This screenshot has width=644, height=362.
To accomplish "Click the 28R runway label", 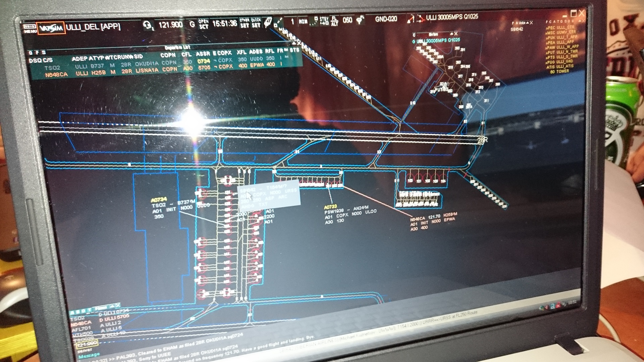I will pos(482,140).
